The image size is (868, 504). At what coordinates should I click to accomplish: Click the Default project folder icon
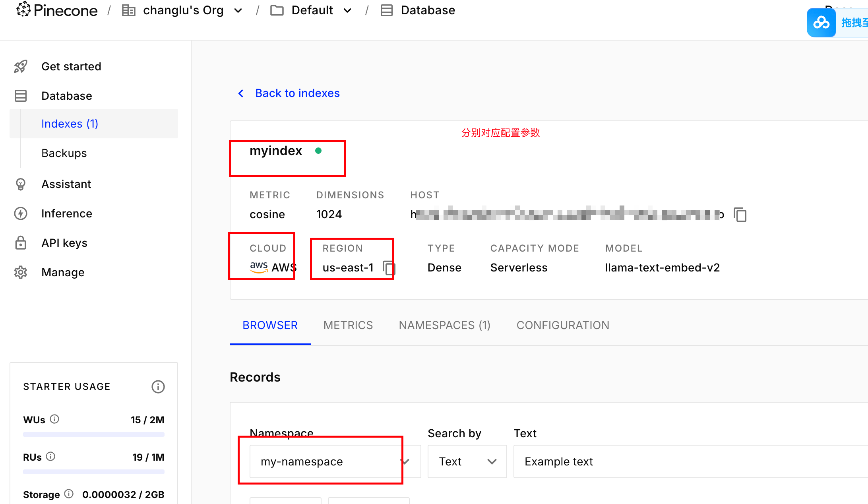(277, 10)
